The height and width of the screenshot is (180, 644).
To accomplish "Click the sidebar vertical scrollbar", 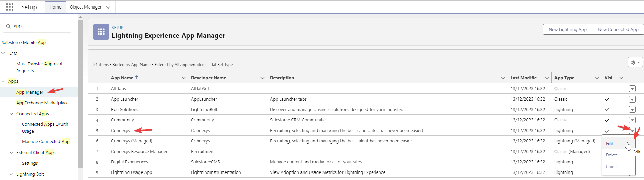I will pos(80,94).
